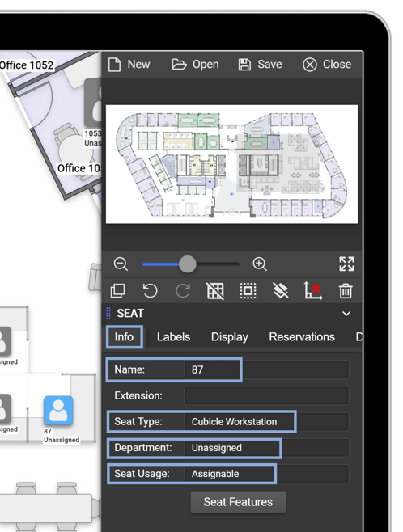Undo the last action

tap(150, 291)
